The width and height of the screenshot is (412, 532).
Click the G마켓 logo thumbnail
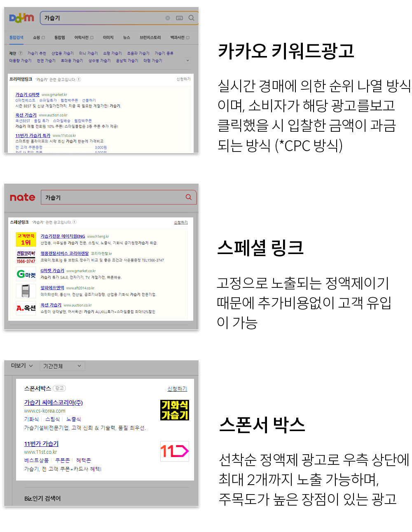click(x=26, y=274)
